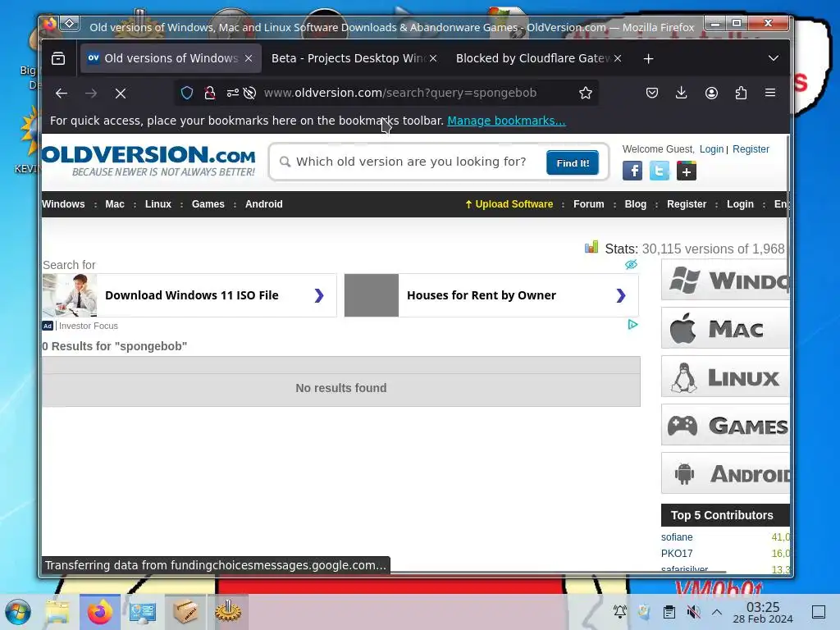
Task: Click the ad privacy eye icon
Action: pyautogui.click(x=631, y=265)
